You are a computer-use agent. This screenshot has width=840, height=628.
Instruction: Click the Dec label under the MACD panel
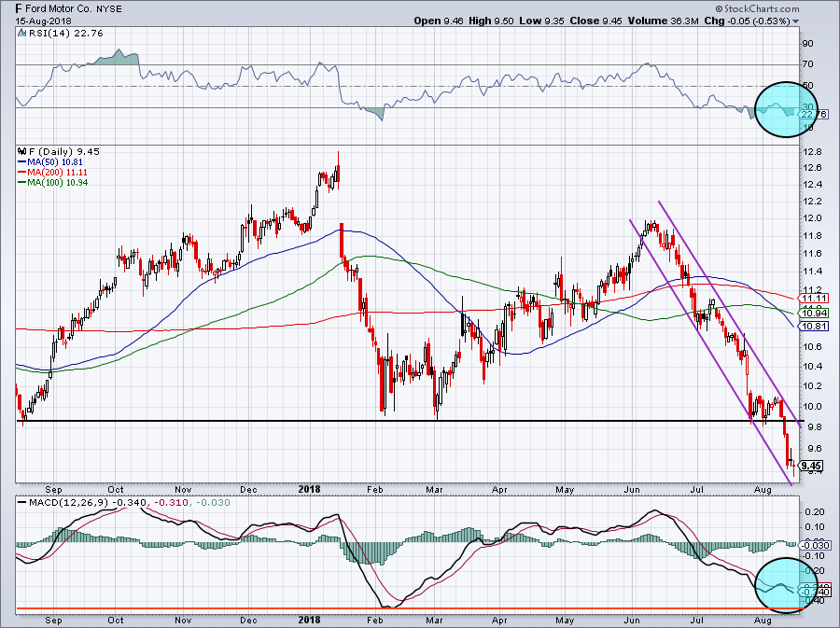(248, 620)
